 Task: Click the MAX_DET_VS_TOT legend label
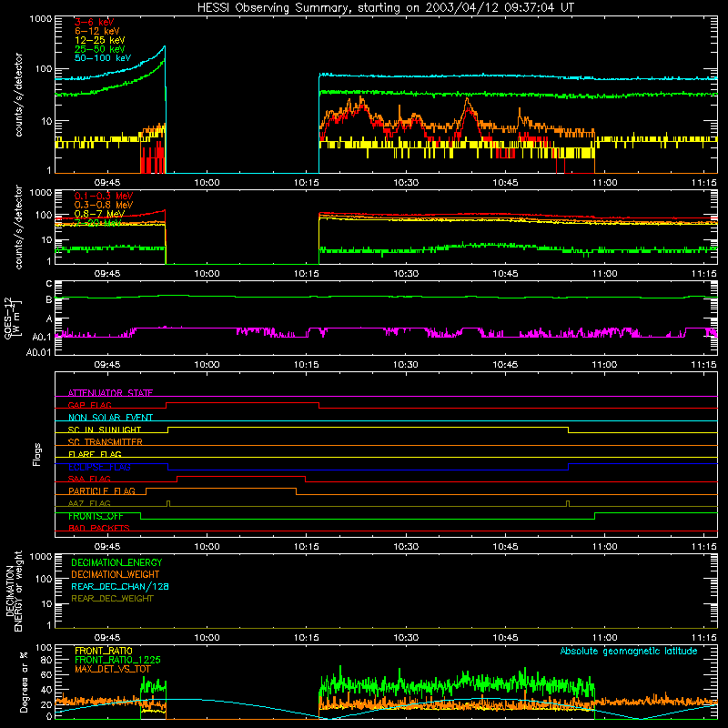[113, 669]
